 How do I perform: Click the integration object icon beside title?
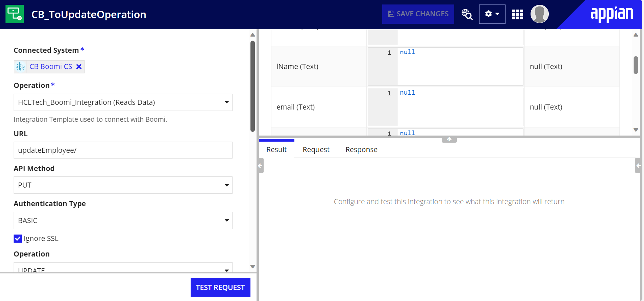click(x=14, y=14)
